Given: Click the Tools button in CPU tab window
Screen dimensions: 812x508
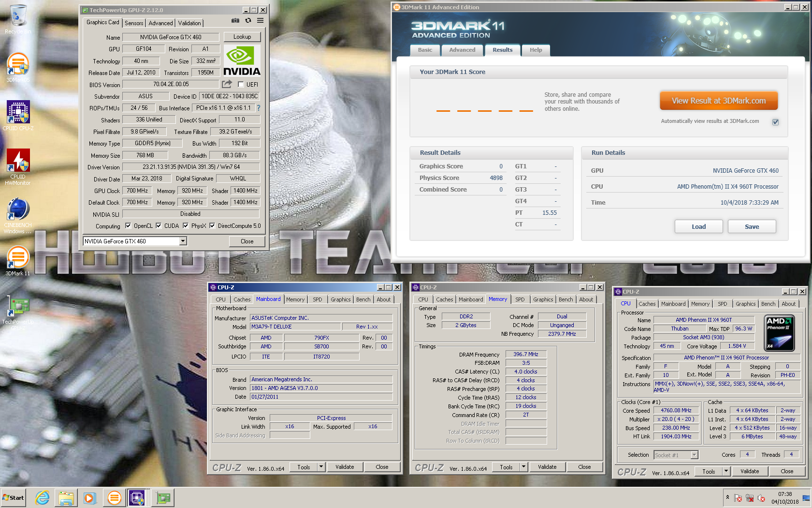Looking at the screenshot, I should (x=709, y=471).
